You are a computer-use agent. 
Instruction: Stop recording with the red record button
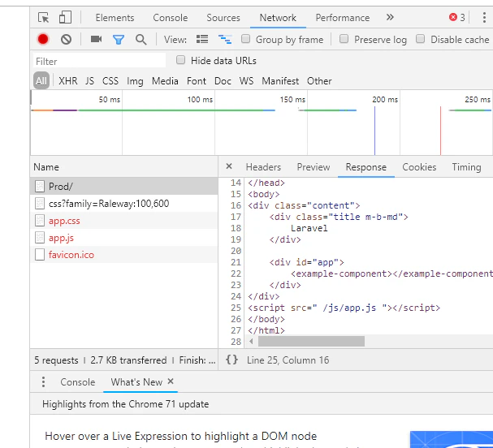pos(43,39)
